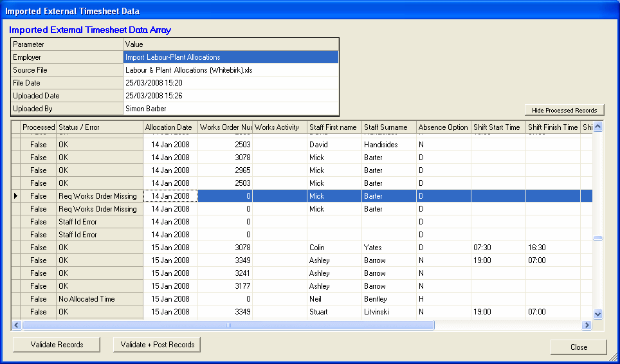
Task: Click the Status / Error column header
Action: (x=99, y=127)
